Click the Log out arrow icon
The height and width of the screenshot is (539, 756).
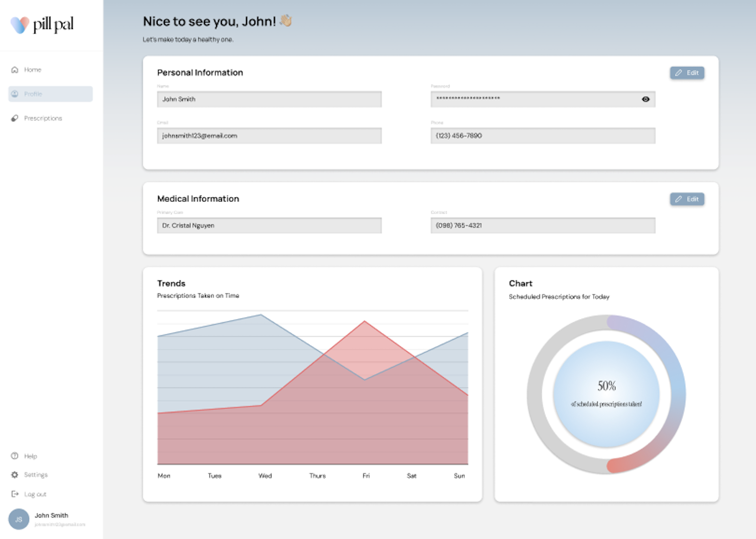click(x=15, y=494)
